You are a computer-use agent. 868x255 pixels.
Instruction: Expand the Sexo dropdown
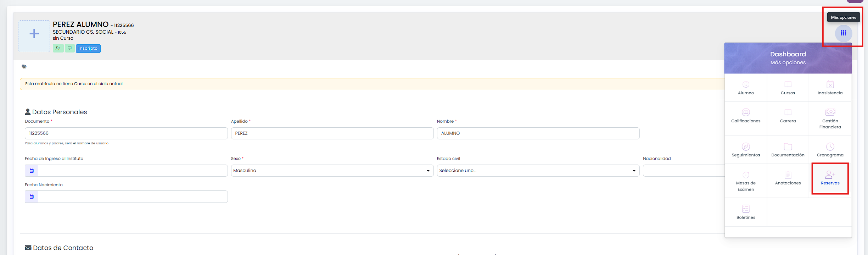[332, 171]
